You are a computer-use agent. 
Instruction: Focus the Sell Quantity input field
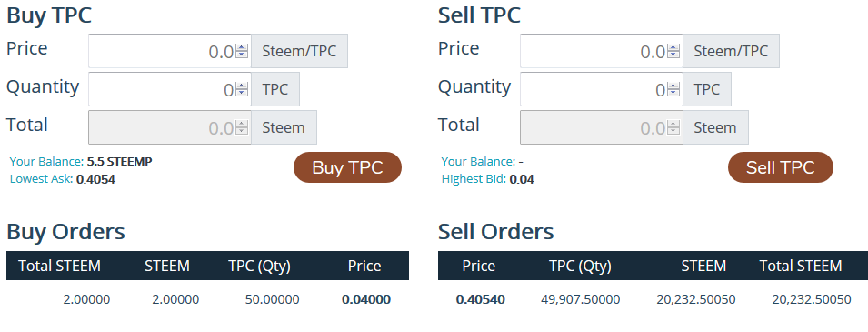[x=601, y=89]
